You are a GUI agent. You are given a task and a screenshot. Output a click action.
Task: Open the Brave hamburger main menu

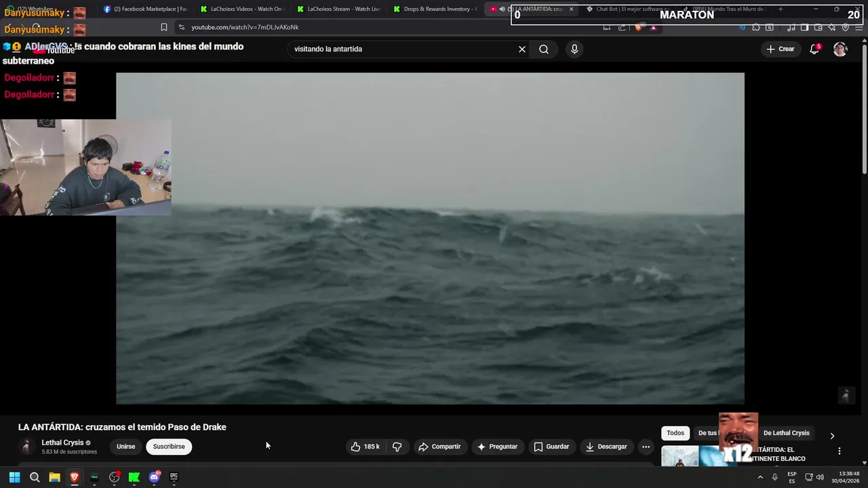(x=859, y=27)
